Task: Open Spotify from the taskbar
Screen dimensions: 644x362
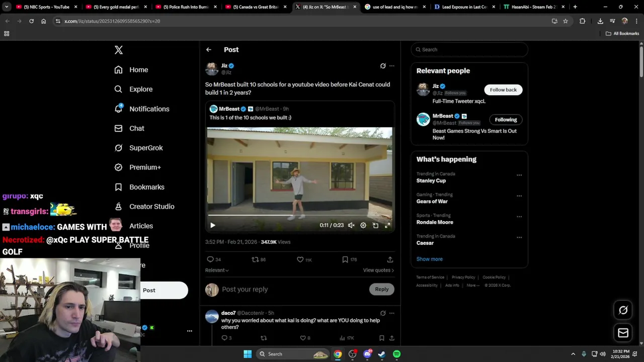Action: [x=396, y=354]
